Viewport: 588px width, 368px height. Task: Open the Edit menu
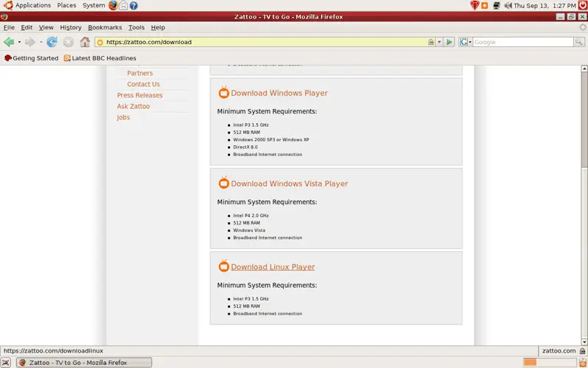pos(26,27)
